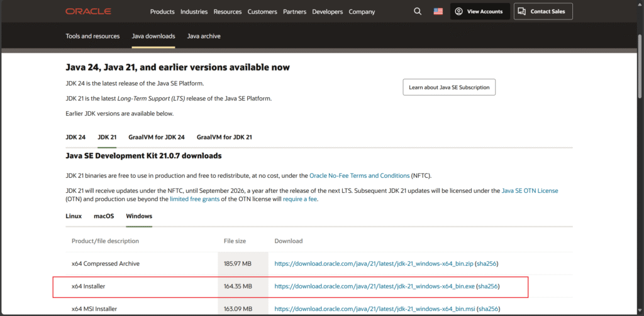Image resolution: width=644 pixels, height=316 pixels.
Task: Open the Resources menu
Action: pos(228,12)
